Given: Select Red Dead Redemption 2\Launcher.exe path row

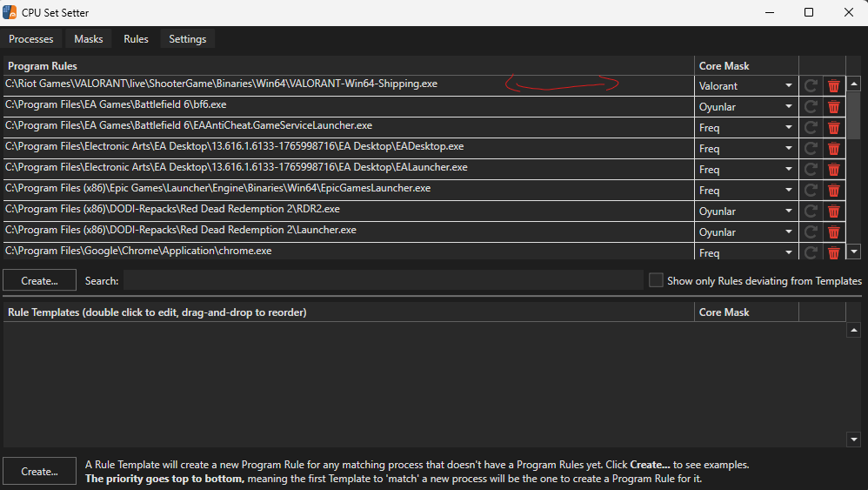Looking at the screenshot, I should [x=349, y=232].
